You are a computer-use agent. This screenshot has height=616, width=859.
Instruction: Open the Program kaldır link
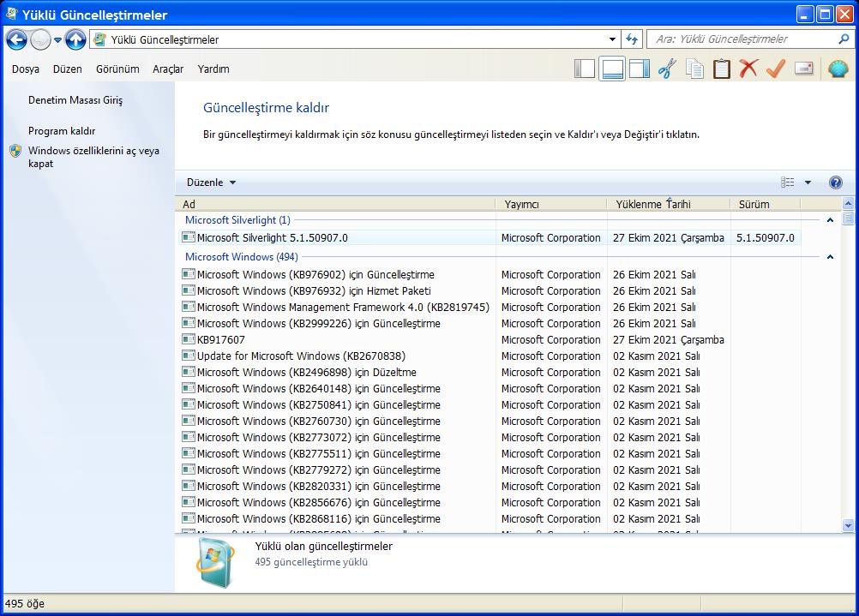click(62, 131)
